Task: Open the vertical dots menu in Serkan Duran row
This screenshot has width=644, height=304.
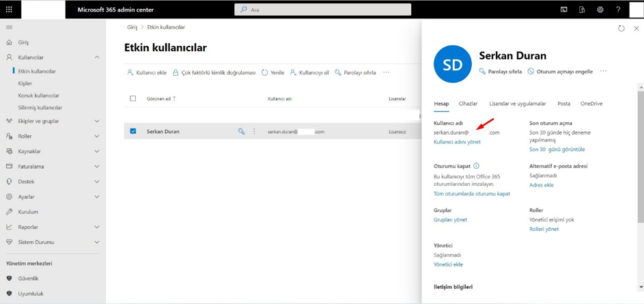Action: [x=254, y=131]
